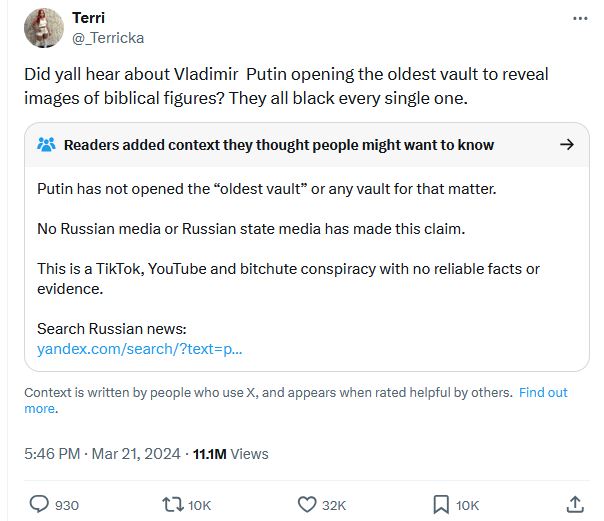Select the display name Terri
604x521 pixels.
88,18
